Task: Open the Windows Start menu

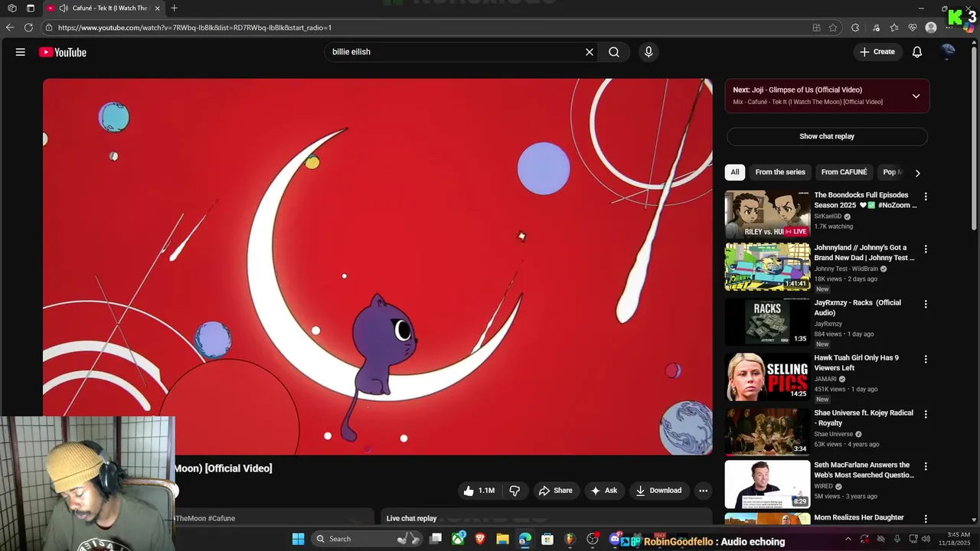Action: click(x=298, y=539)
